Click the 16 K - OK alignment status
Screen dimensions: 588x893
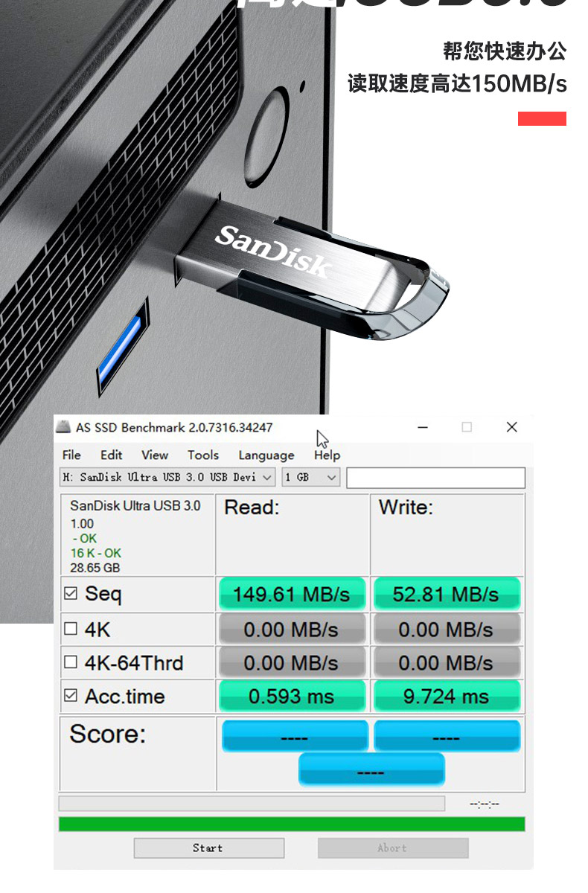point(96,553)
